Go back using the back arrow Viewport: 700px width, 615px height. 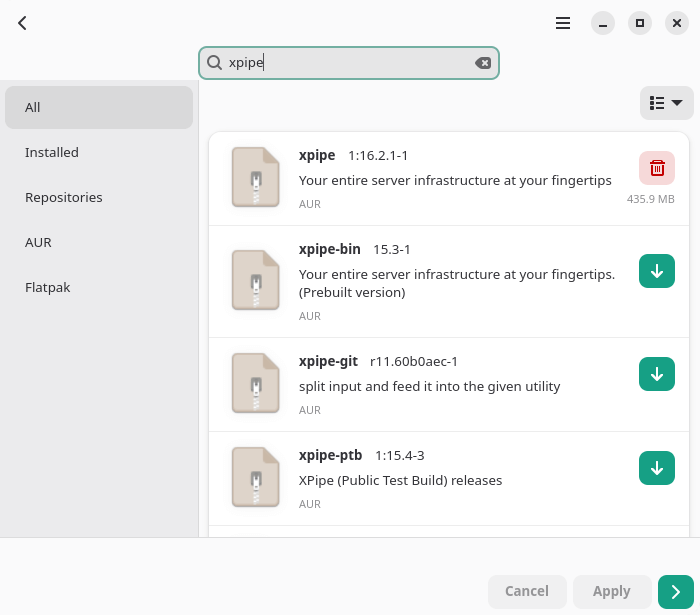pos(22,23)
